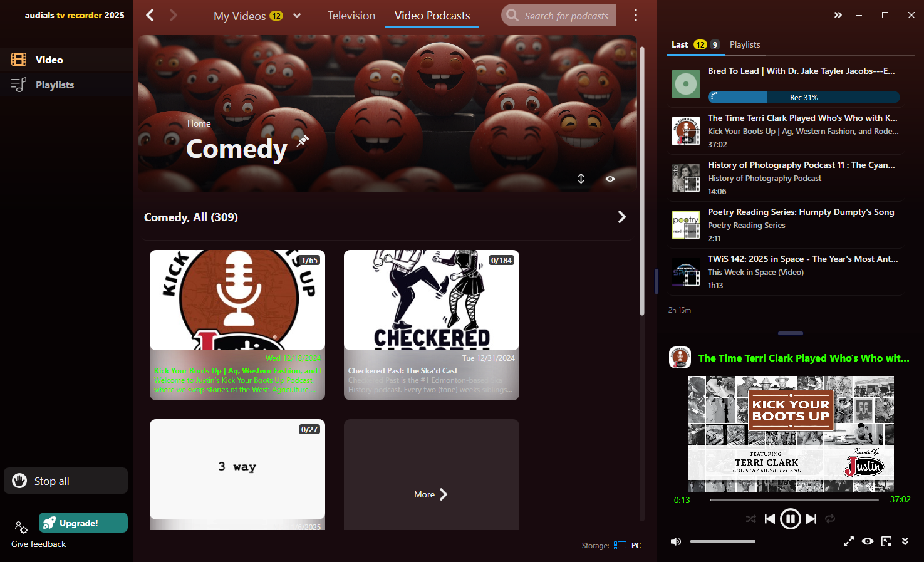Select TWiS 142: 2025 in Space entry
Screen dimensions: 924x562
point(786,272)
